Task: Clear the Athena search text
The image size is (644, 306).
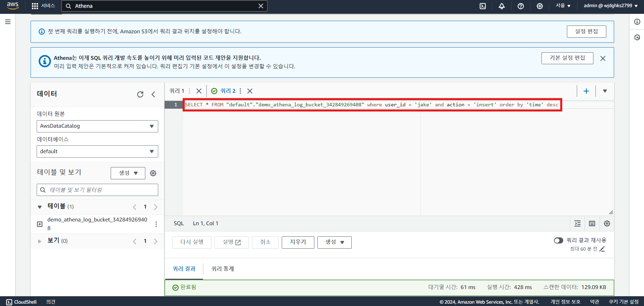Action: tap(261, 6)
